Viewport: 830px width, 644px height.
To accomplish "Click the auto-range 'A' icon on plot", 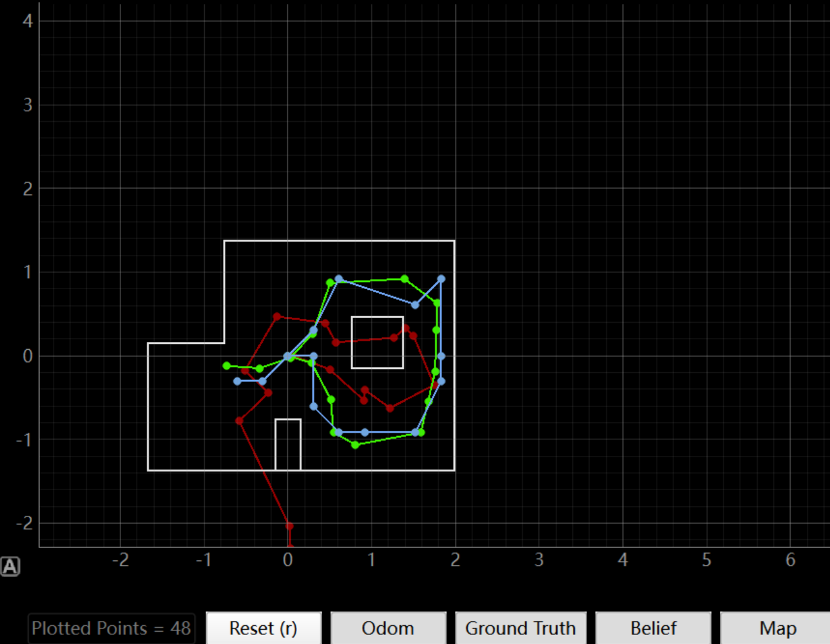I will coord(10,567).
